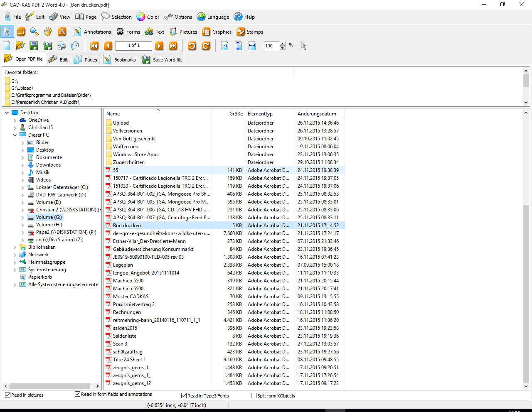Expand the Bibliotheken tree node
532x412 pixels.
[x=15, y=248]
